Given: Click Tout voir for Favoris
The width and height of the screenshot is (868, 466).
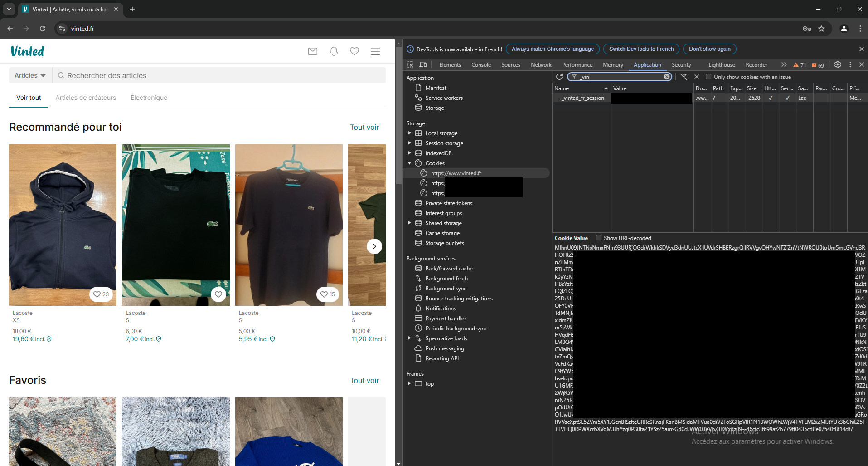Looking at the screenshot, I should click(x=364, y=380).
